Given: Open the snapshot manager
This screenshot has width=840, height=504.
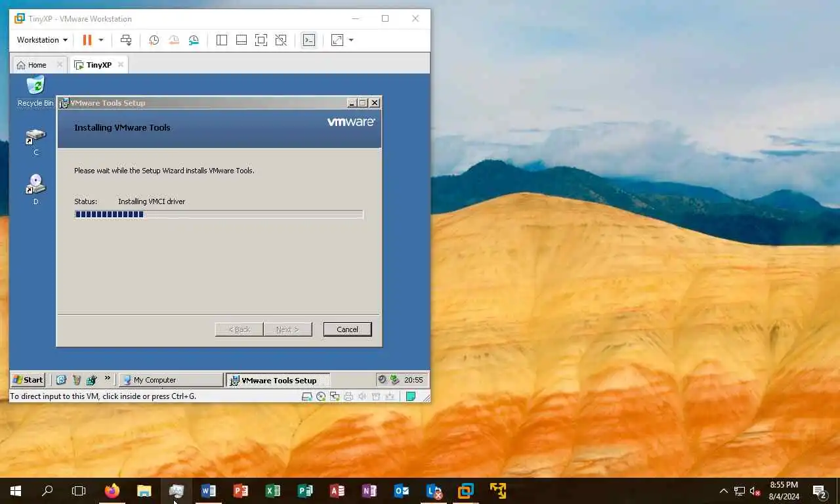Looking at the screenshot, I should coord(194,40).
